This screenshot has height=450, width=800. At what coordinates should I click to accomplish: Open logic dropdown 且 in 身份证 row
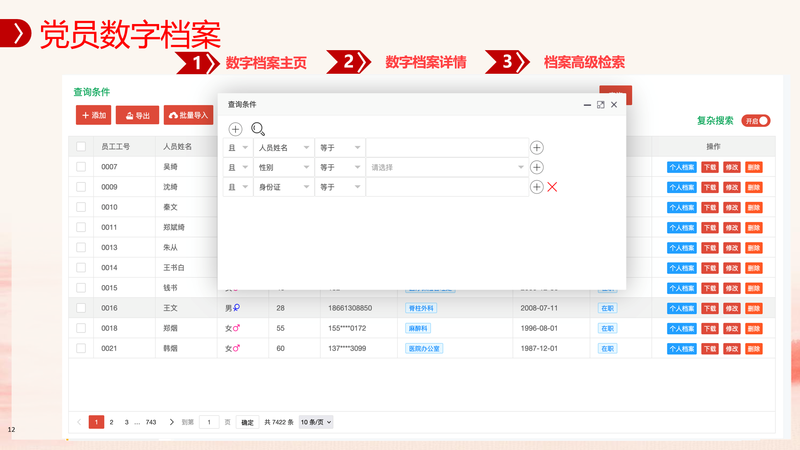(238, 187)
